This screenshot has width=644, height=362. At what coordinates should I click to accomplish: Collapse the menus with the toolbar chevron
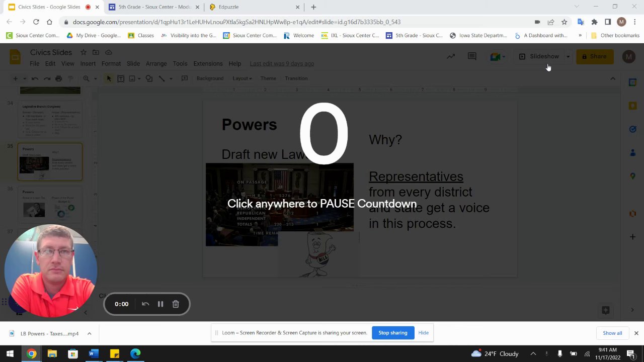613,78
